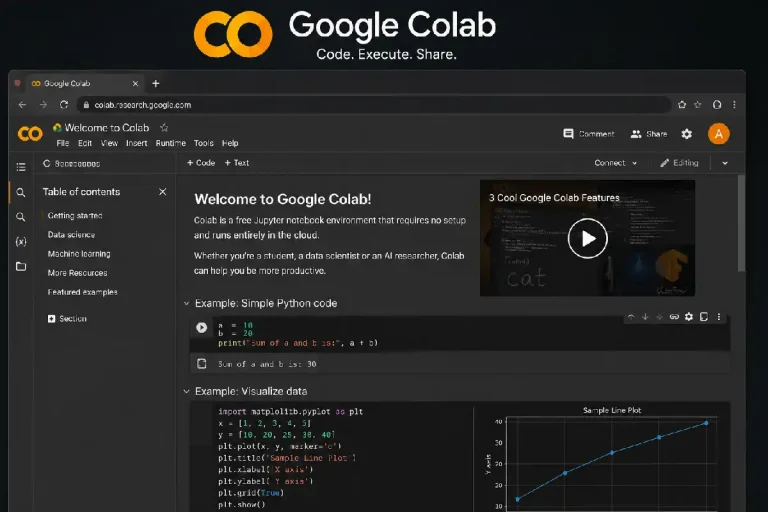Open the Edit menu

(85, 143)
